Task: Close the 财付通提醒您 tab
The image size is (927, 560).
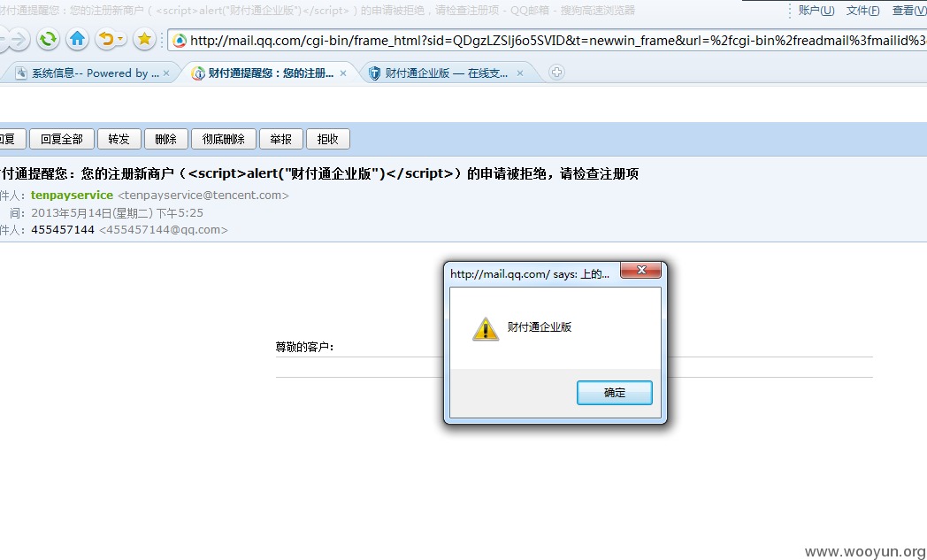Action: point(343,73)
